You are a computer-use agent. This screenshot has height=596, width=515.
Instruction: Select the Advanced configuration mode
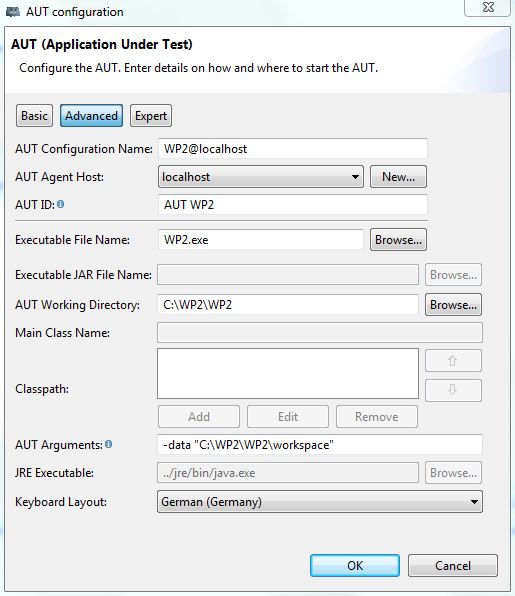click(x=91, y=116)
